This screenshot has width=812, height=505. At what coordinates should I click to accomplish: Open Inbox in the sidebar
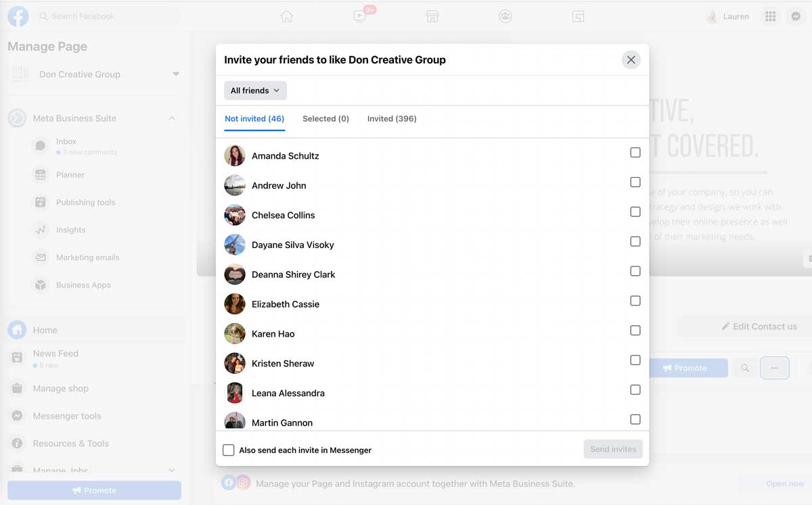pyautogui.click(x=66, y=141)
